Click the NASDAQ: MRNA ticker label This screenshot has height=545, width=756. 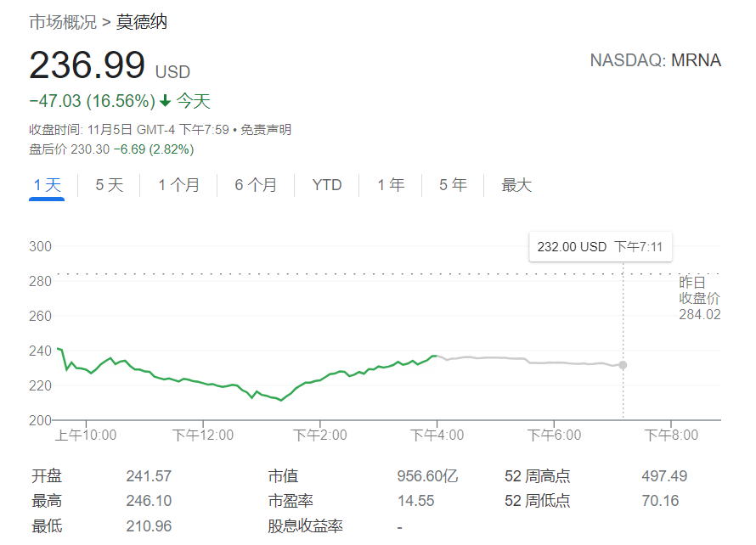[655, 61]
